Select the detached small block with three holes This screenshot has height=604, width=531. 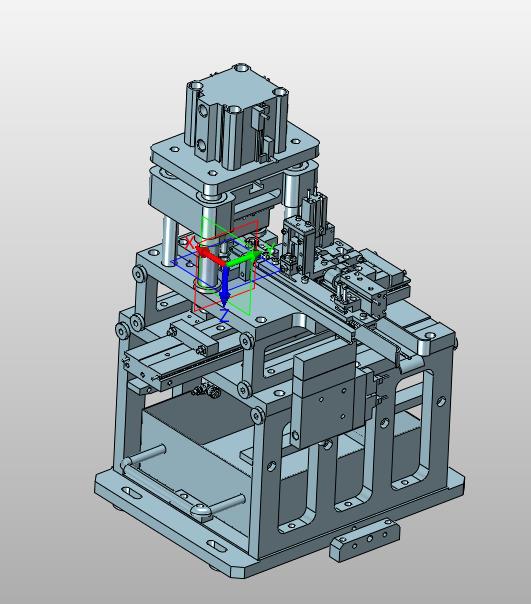(x=364, y=539)
